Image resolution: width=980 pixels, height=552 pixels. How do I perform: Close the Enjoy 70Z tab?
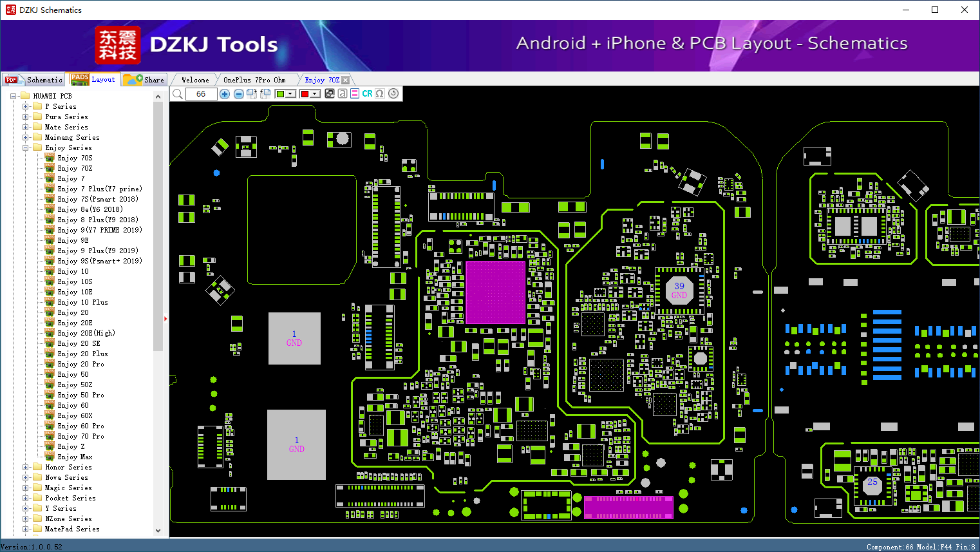(x=346, y=80)
